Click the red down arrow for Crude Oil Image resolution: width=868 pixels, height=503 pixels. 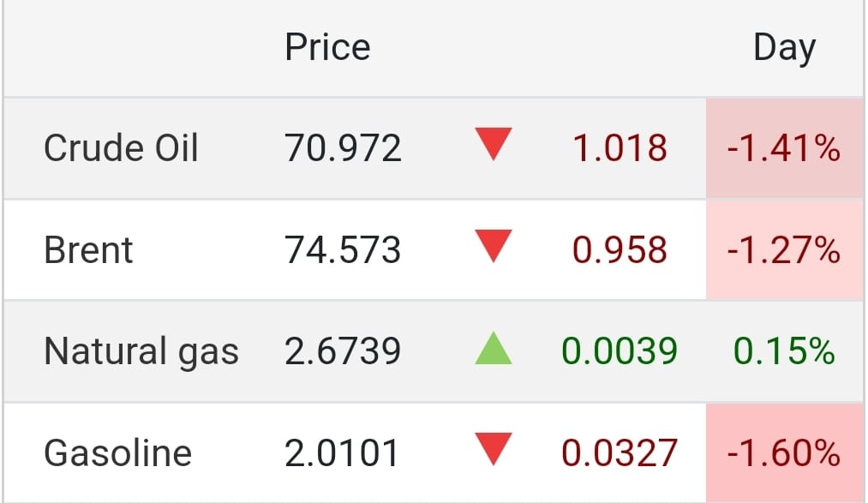(494, 145)
